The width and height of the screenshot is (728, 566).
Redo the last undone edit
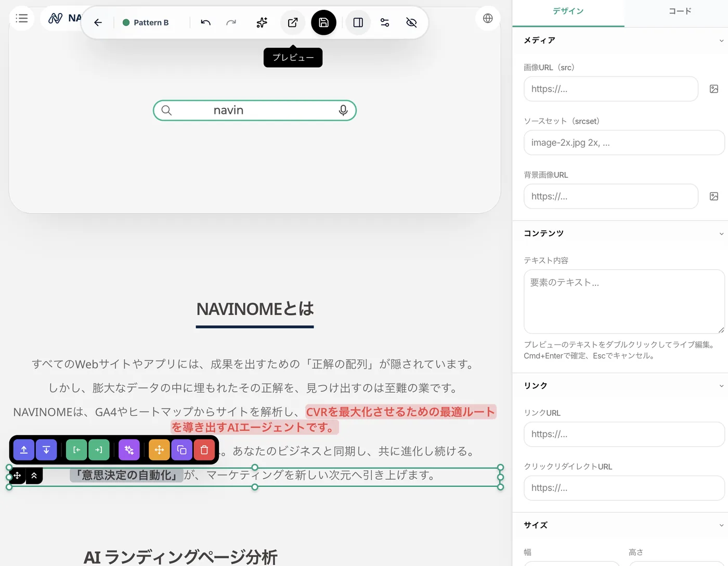(231, 22)
